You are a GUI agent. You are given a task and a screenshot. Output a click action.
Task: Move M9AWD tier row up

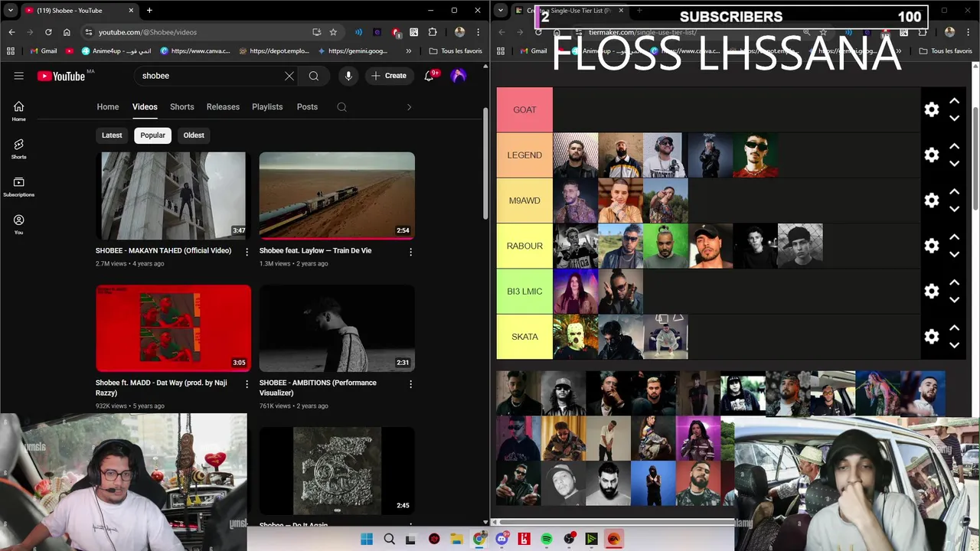[954, 191]
